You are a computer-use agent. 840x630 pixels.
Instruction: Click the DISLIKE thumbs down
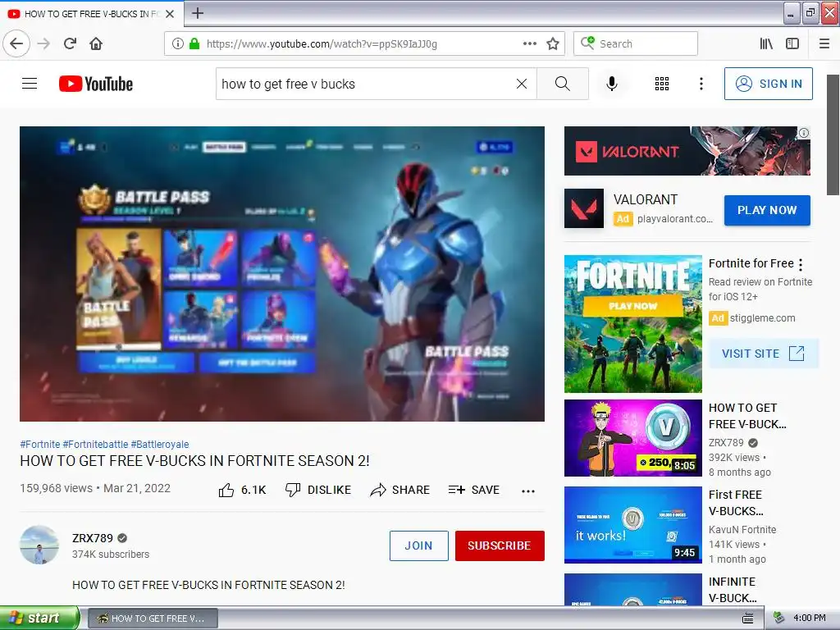(318, 490)
